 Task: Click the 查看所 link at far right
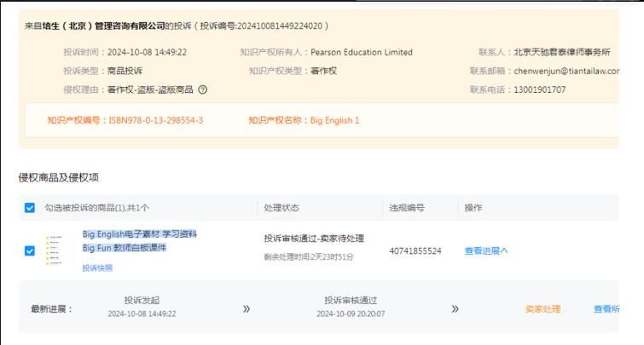pyautogui.click(x=606, y=309)
